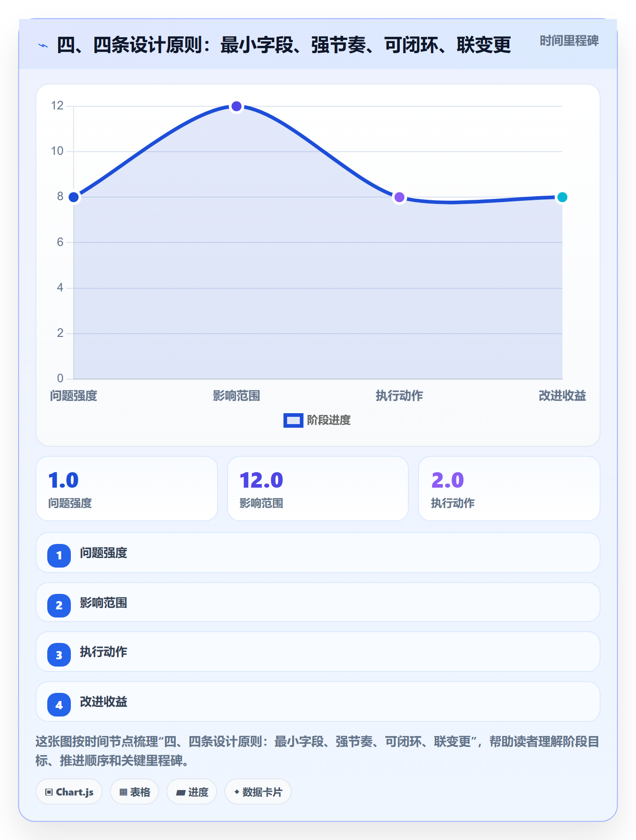Screen dimensions: 636x840
Task: Click the 执行动作 x-axis label
Action: pos(399,396)
